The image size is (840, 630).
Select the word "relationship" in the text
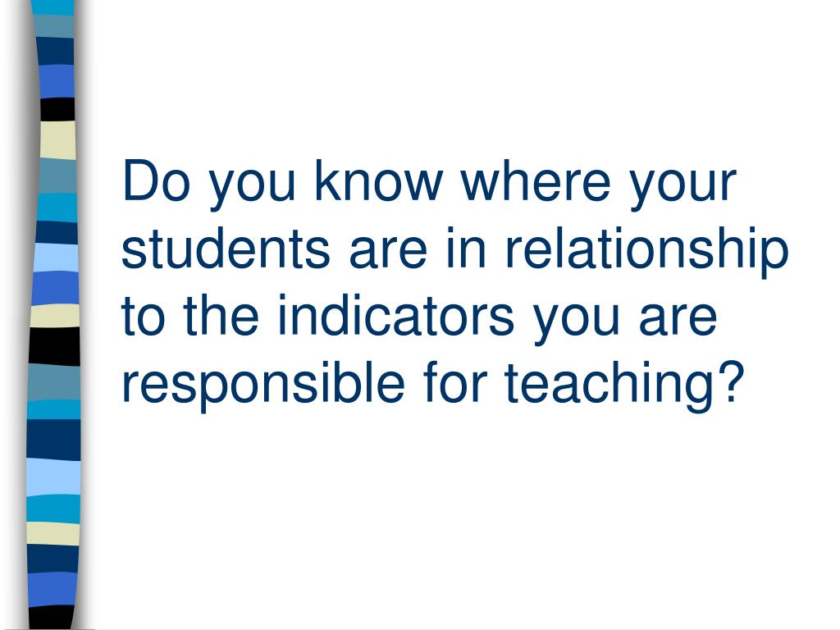click(x=647, y=252)
